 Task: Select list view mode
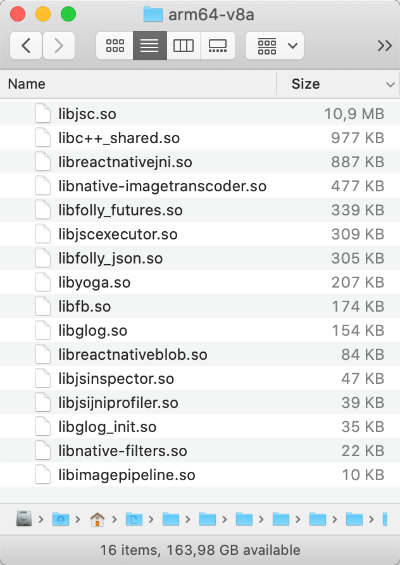(x=150, y=46)
